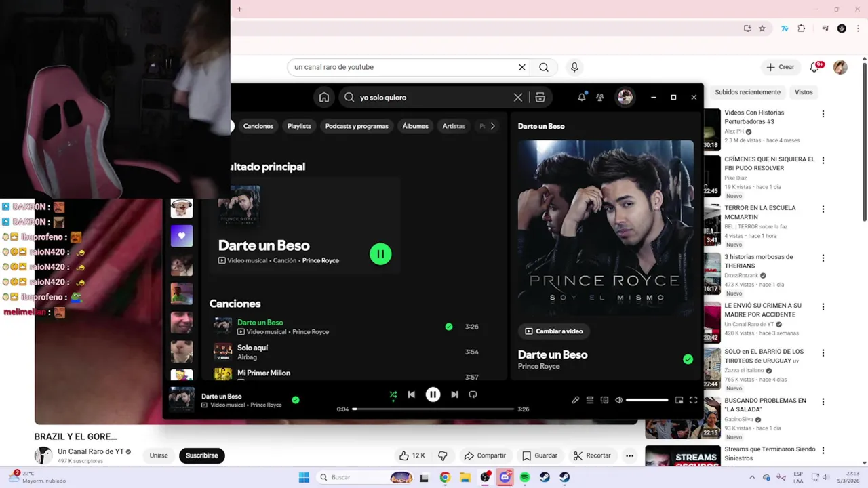The image size is (868, 488).
Task: Select the Álbumes filter chip
Action: [x=416, y=126]
